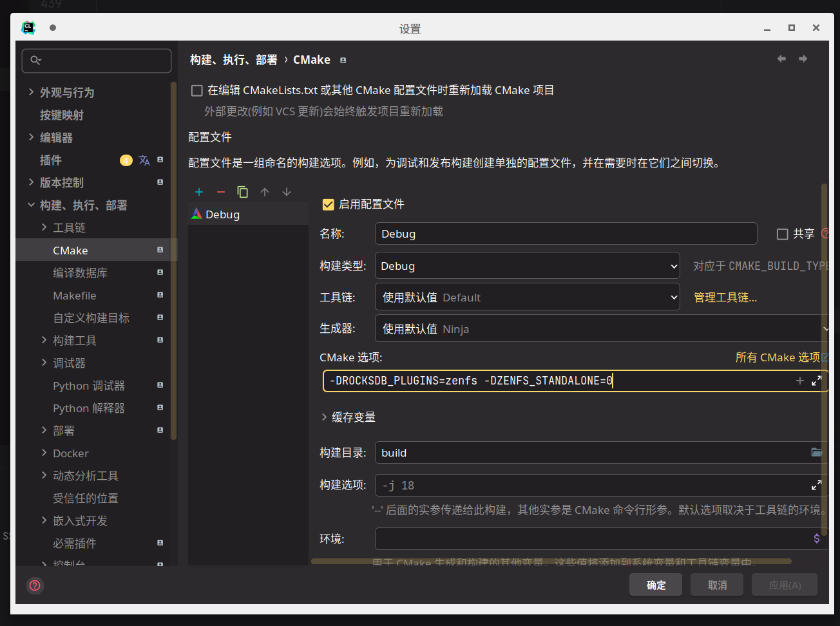Viewport: 840px width, 626px height.
Task: Click the settings search field
Action: coord(97,61)
